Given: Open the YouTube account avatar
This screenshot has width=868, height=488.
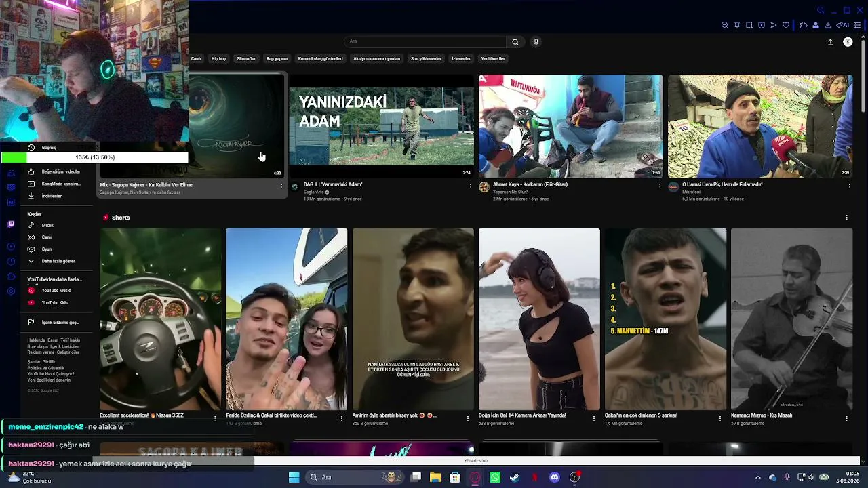Looking at the screenshot, I should click(848, 42).
